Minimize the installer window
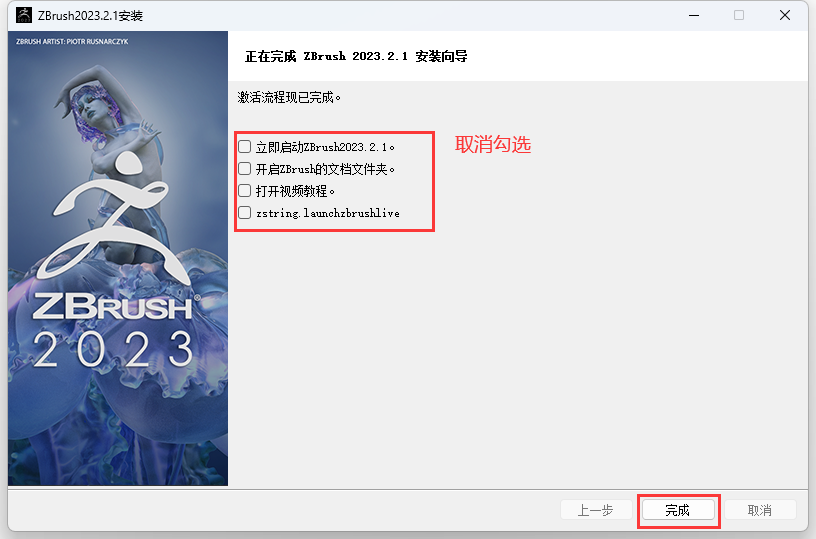Image resolution: width=816 pixels, height=539 pixels. click(694, 15)
